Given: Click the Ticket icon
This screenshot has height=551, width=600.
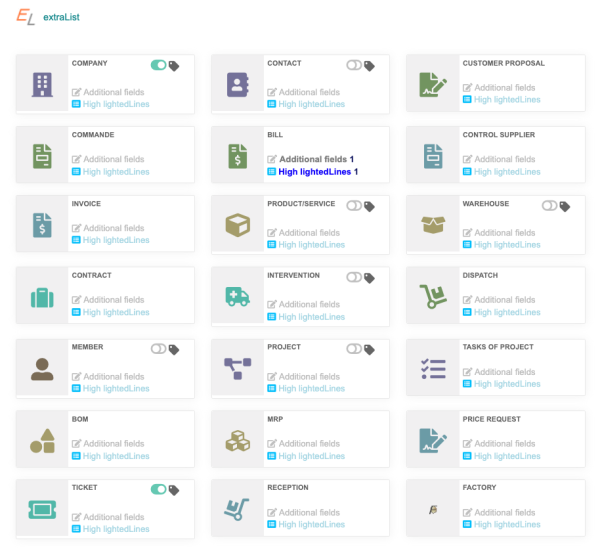Looking at the screenshot, I should (x=41, y=509).
